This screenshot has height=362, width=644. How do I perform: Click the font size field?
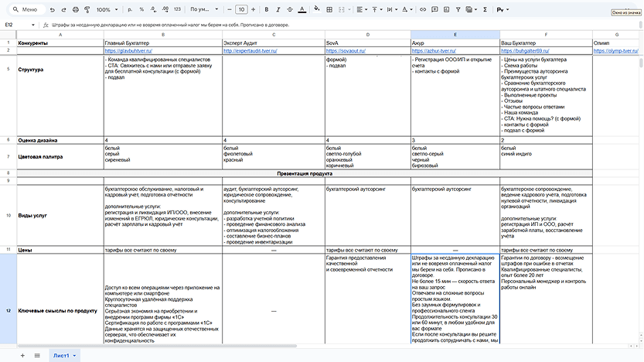241,9
